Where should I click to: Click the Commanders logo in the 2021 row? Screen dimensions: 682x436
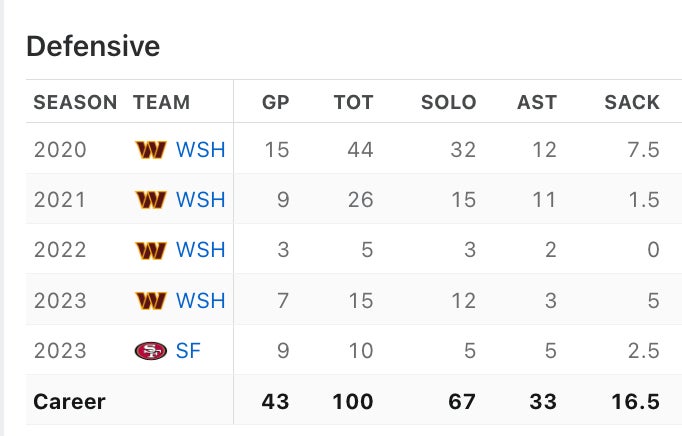[150, 200]
